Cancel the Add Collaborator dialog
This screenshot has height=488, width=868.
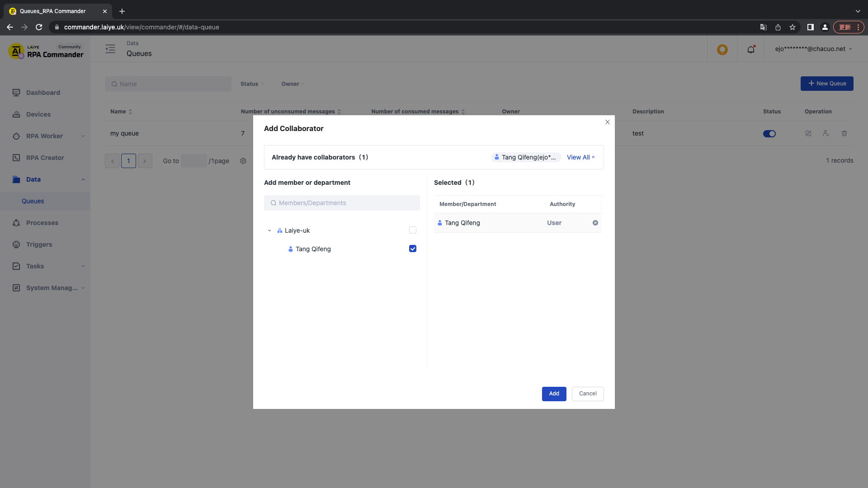[x=588, y=394]
